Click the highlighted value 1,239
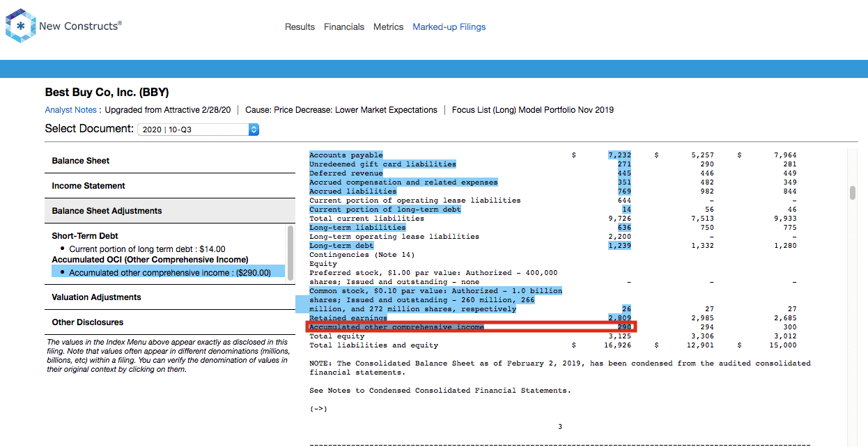This screenshot has width=868, height=447. (x=620, y=246)
